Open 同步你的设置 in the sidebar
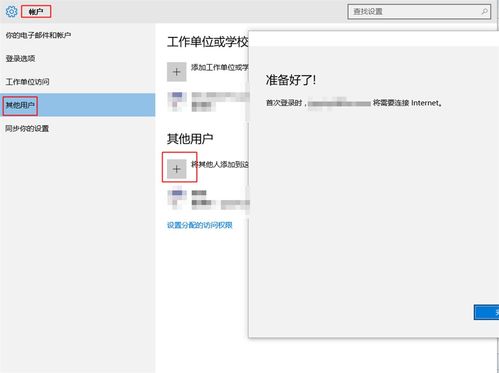 pos(27,128)
